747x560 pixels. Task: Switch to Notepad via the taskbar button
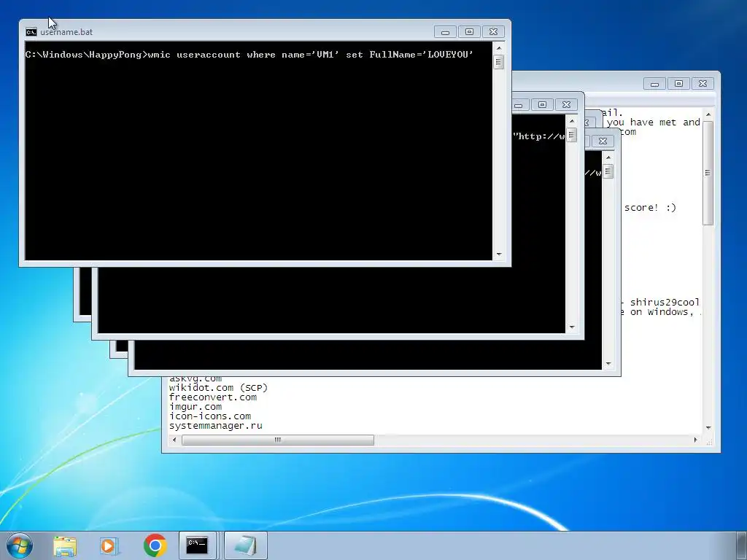[245, 545]
